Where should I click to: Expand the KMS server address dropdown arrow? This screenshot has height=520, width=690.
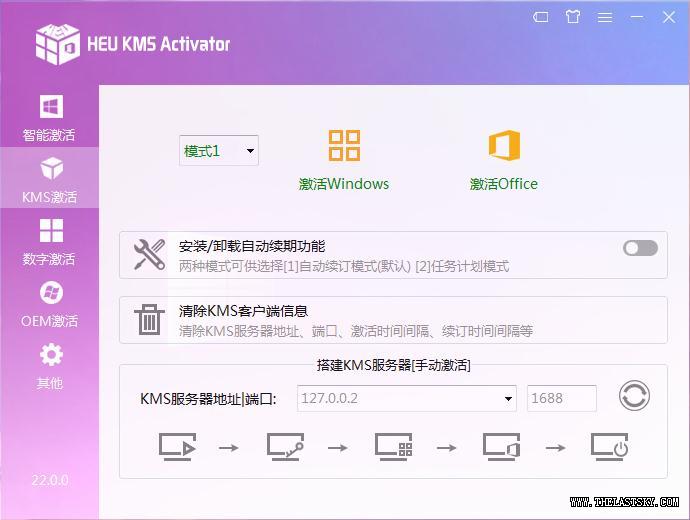(x=508, y=399)
